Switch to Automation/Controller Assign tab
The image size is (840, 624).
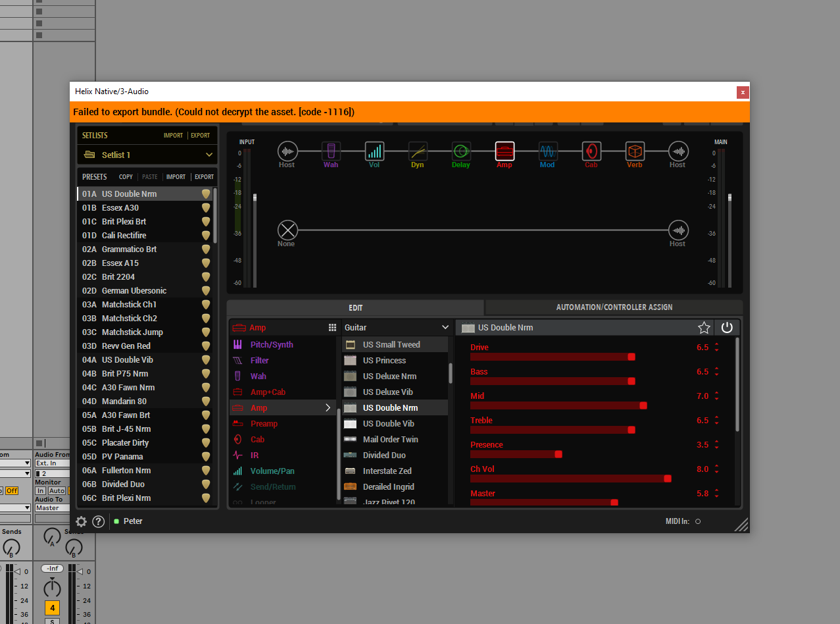coord(614,307)
